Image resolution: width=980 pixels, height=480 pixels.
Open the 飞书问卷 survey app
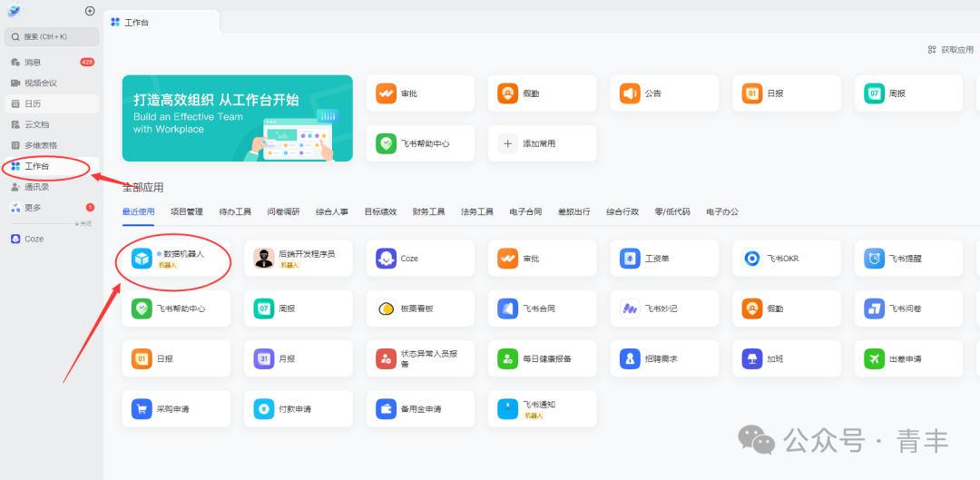pyautogui.click(x=908, y=309)
